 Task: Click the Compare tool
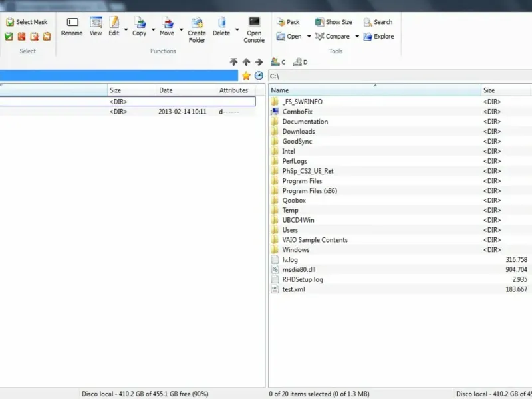332,37
